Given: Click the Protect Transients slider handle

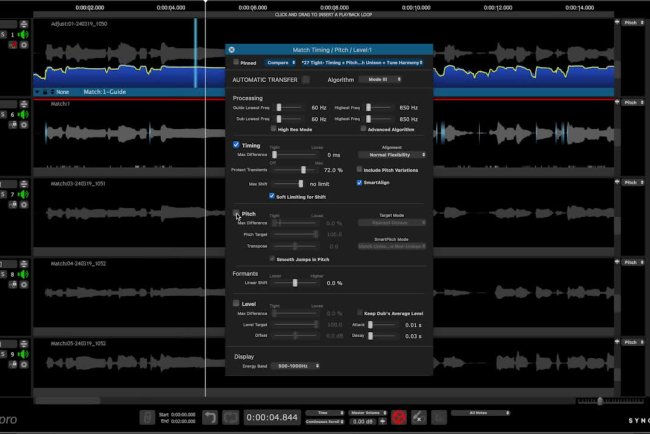Looking at the screenshot, I should click(303, 170).
